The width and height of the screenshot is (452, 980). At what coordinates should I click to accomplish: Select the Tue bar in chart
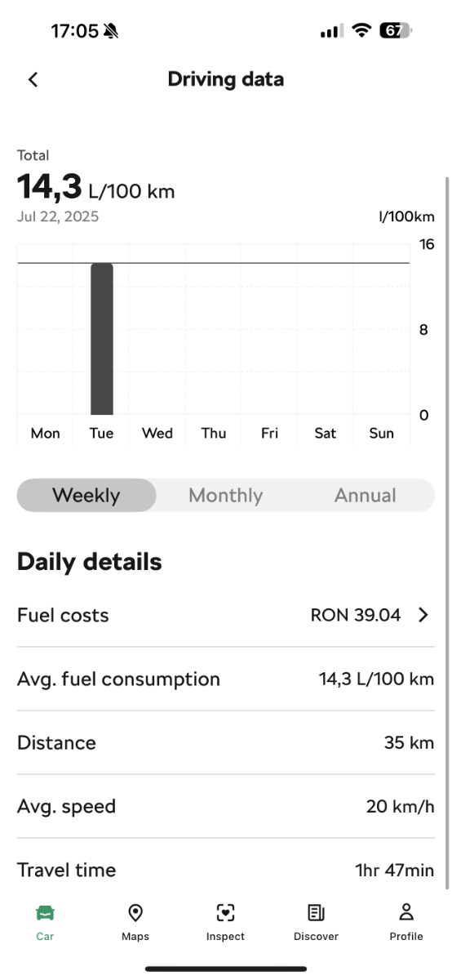[102, 339]
